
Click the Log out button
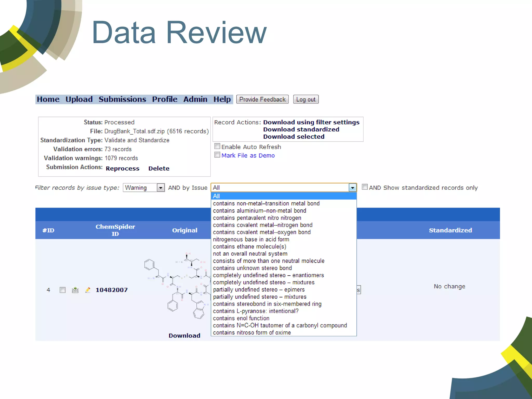click(x=306, y=99)
